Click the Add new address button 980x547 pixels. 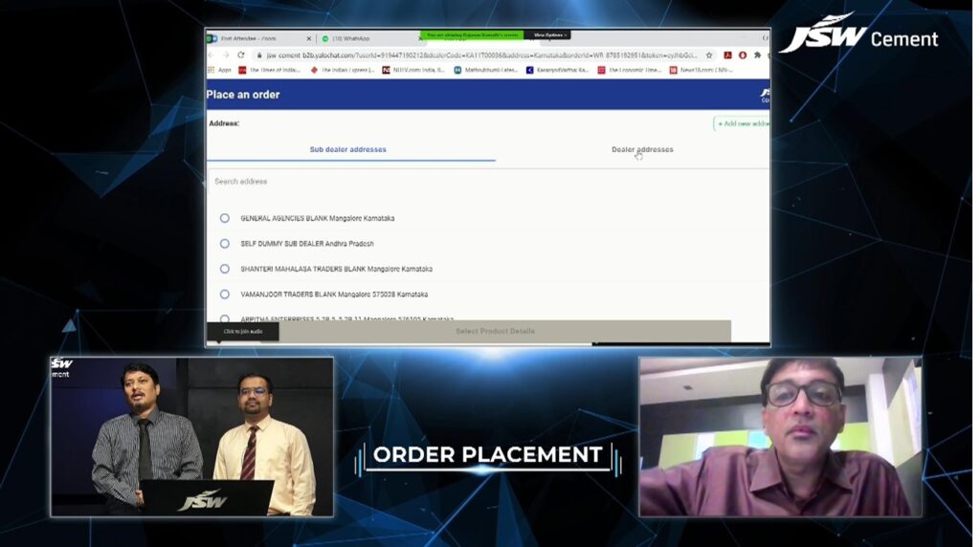(x=742, y=123)
